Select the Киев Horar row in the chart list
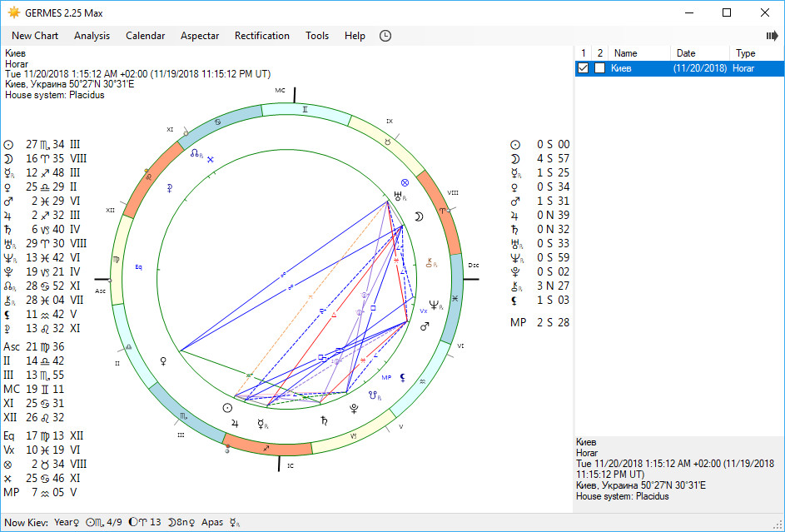 680,68
